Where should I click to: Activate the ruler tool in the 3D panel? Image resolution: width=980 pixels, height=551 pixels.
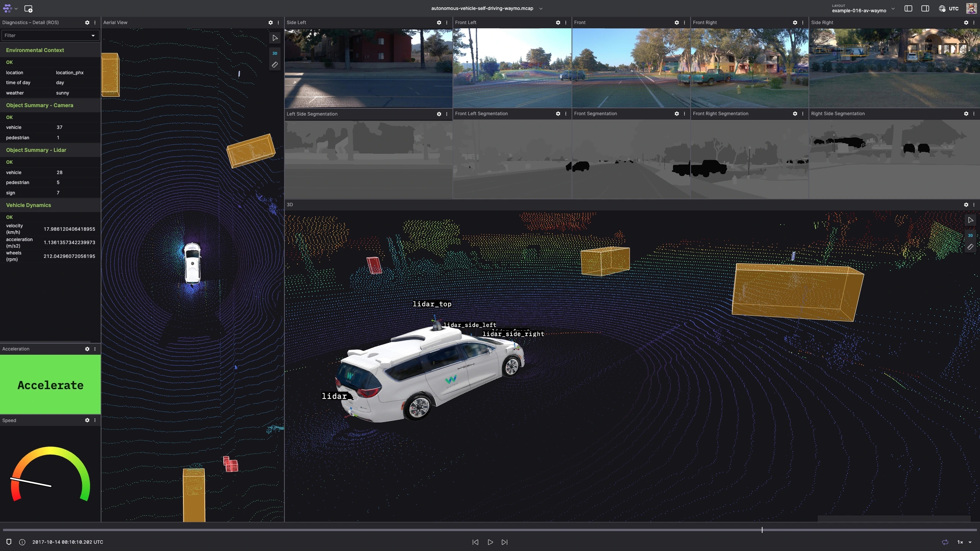point(971,247)
